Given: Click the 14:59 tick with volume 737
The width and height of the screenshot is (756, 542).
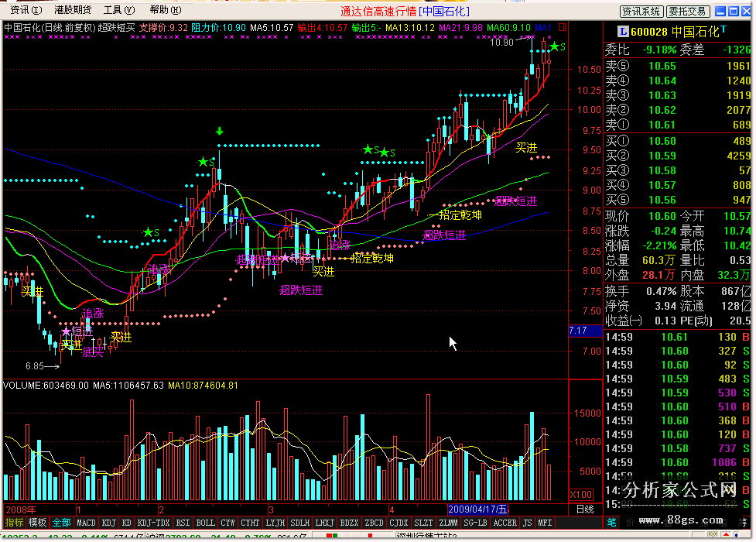Looking at the screenshot, I should pyautogui.click(x=678, y=448).
